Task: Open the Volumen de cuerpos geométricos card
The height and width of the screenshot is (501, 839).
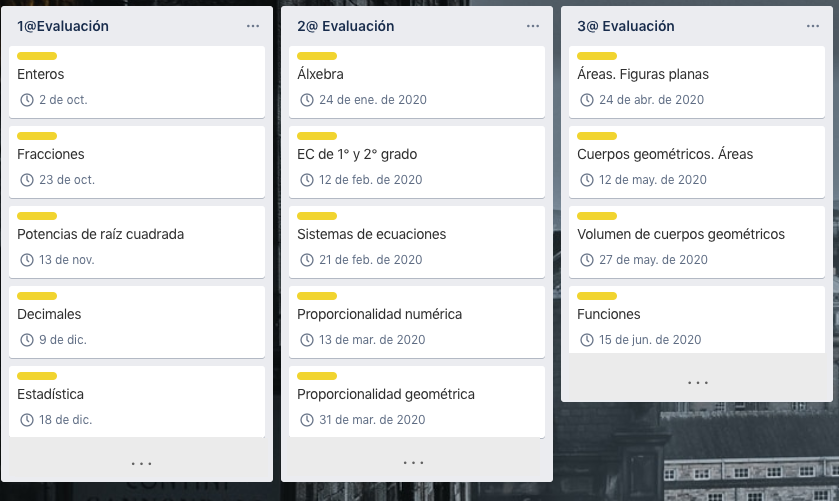Action: coord(681,234)
